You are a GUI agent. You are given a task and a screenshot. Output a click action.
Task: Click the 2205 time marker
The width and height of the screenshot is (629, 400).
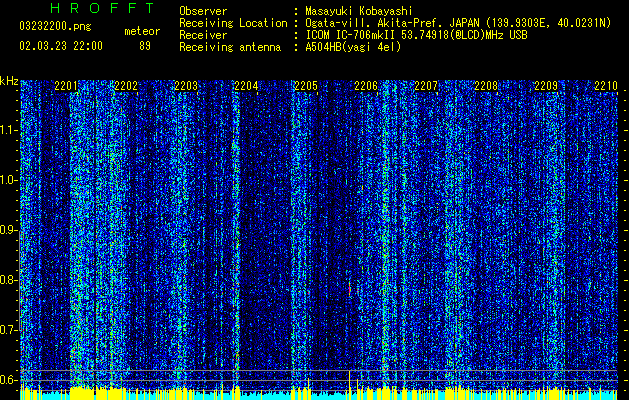[306, 86]
